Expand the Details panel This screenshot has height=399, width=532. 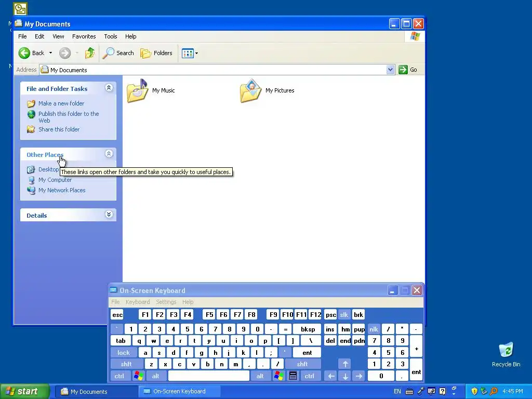109,215
